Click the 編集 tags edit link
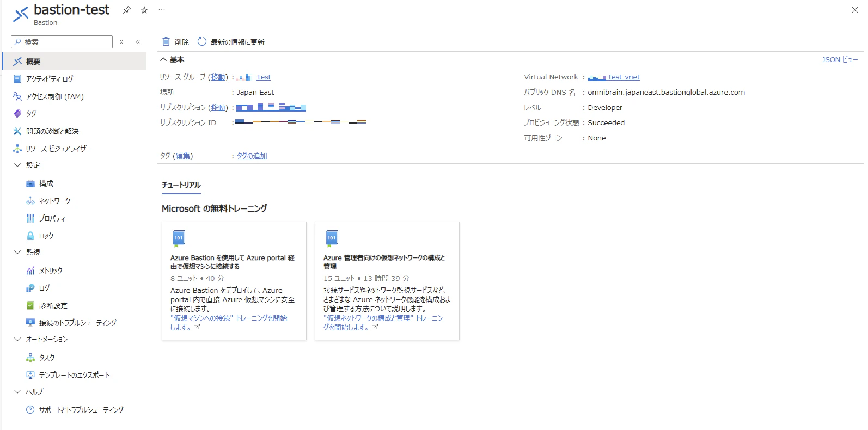Viewport: 868px width, 430px height. pyautogui.click(x=183, y=156)
